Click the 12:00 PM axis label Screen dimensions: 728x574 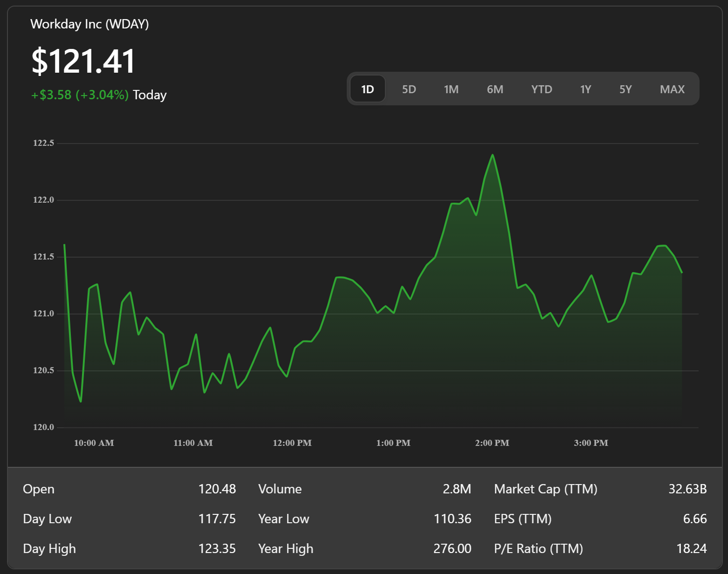[x=292, y=443]
